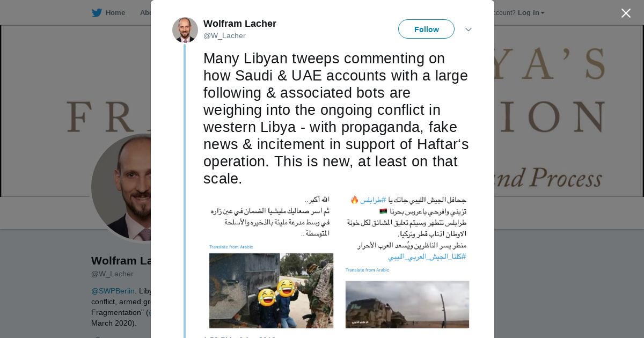Click Wolfram Lacher's small avatar in tweet

click(x=185, y=30)
